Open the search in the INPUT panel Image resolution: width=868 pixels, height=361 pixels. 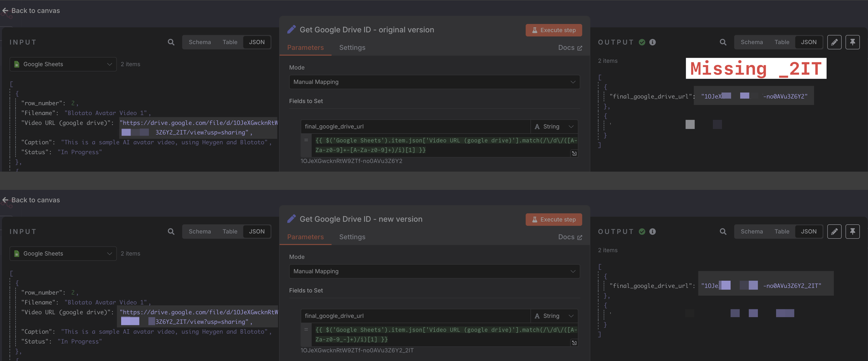click(171, 42)
